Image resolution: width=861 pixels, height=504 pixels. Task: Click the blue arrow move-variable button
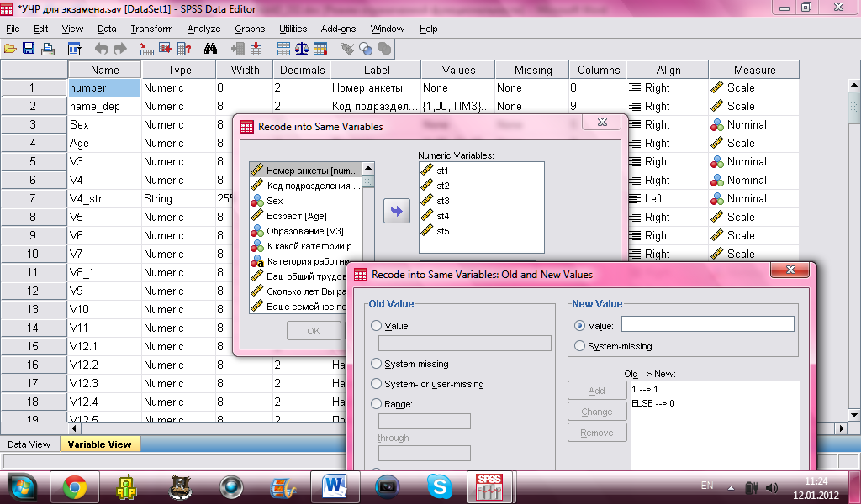[x=397, y=211]
